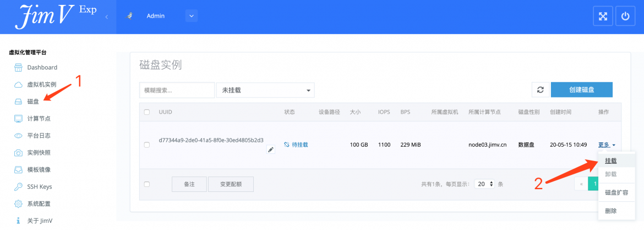Open the SSH Keys key icon
The height and width of the screenshot is (230, 644).
[x=18, y=187]
